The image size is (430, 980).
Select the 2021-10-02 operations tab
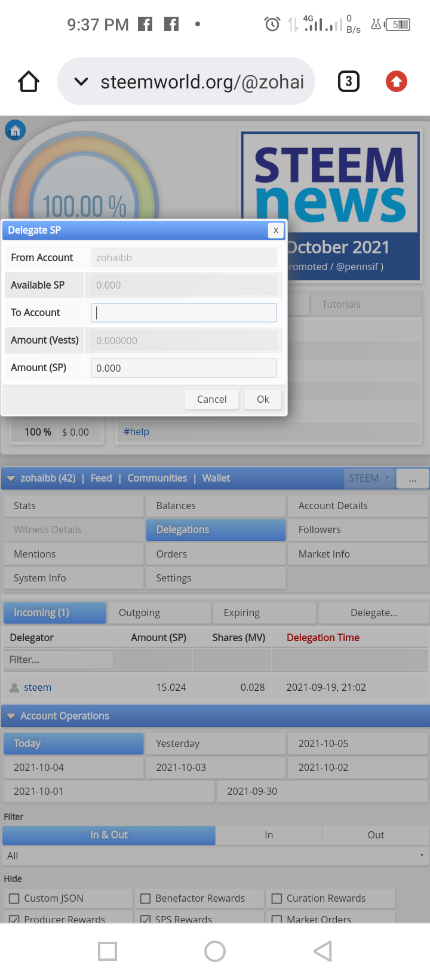(x=358, y=768)
